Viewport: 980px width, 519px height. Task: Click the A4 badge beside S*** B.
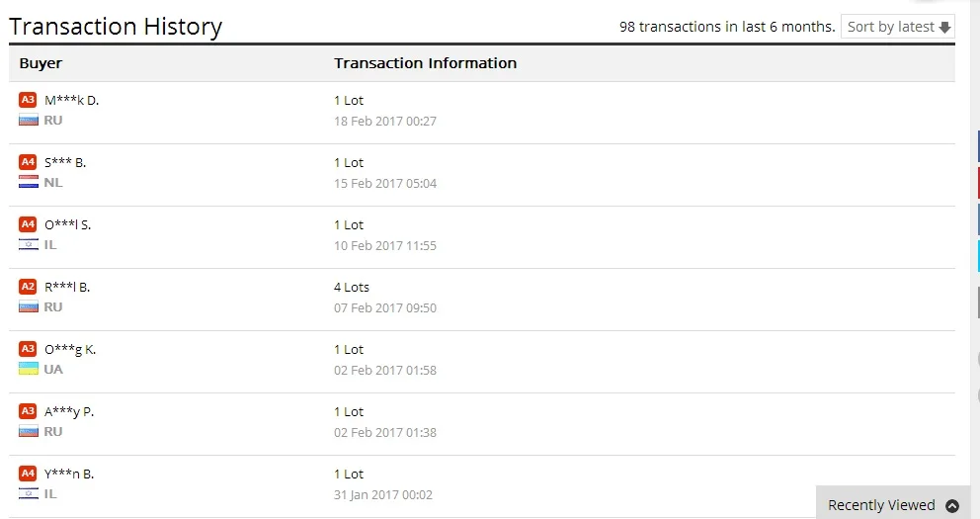(28, 162)
